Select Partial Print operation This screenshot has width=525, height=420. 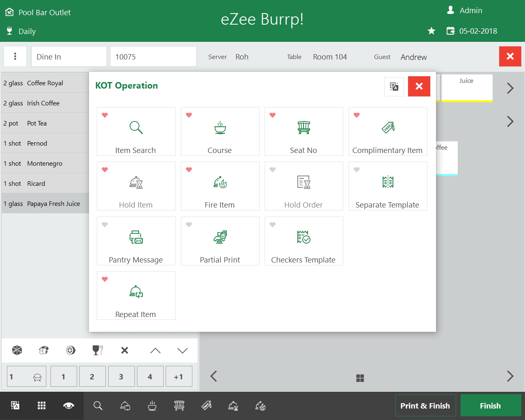pyautogui.click(x=220, y=241)
